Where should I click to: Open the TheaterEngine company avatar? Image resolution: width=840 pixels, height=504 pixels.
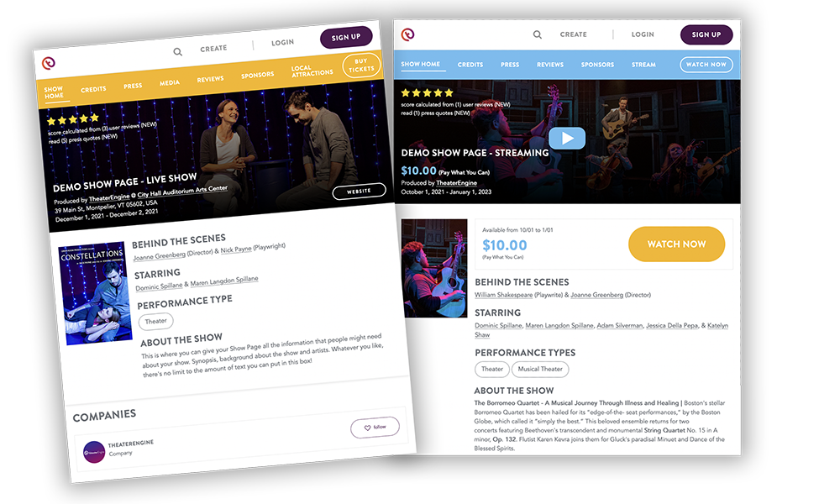(x=94, y=452)
